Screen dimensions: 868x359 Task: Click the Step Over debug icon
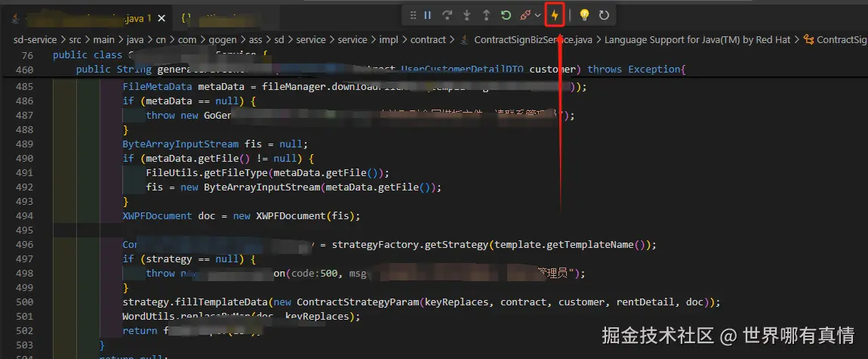448,16
